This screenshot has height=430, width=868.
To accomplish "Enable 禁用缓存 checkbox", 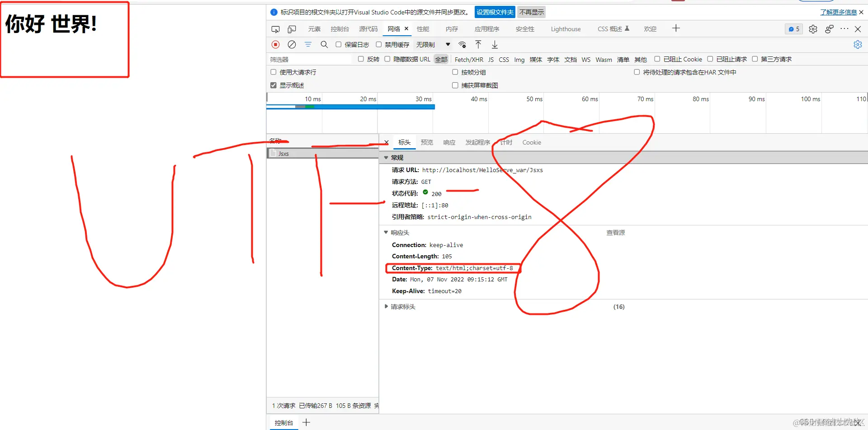I will pos(378,45).
